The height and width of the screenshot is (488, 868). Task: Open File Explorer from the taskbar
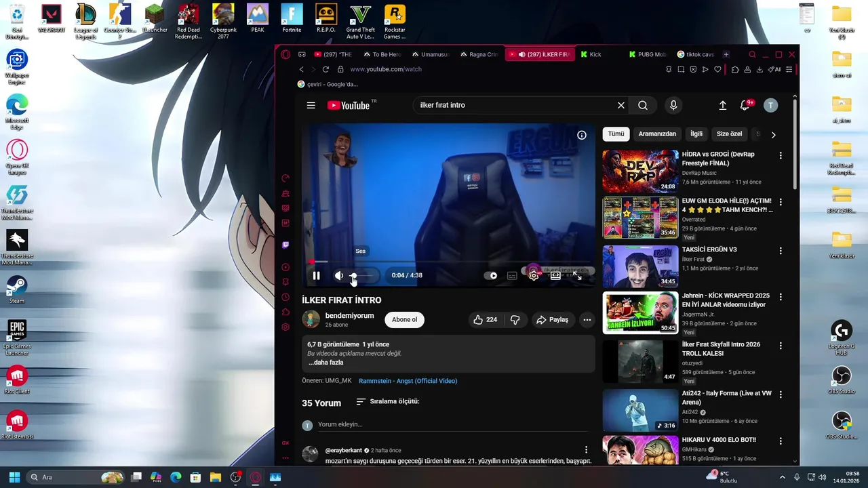pyautogui.click(x=216, y=477)
